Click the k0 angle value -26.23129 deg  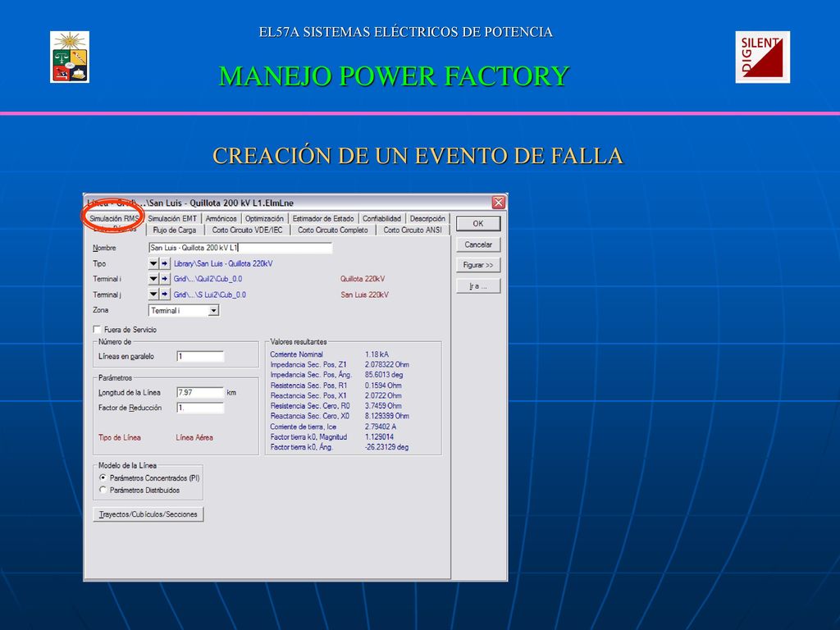386,447
